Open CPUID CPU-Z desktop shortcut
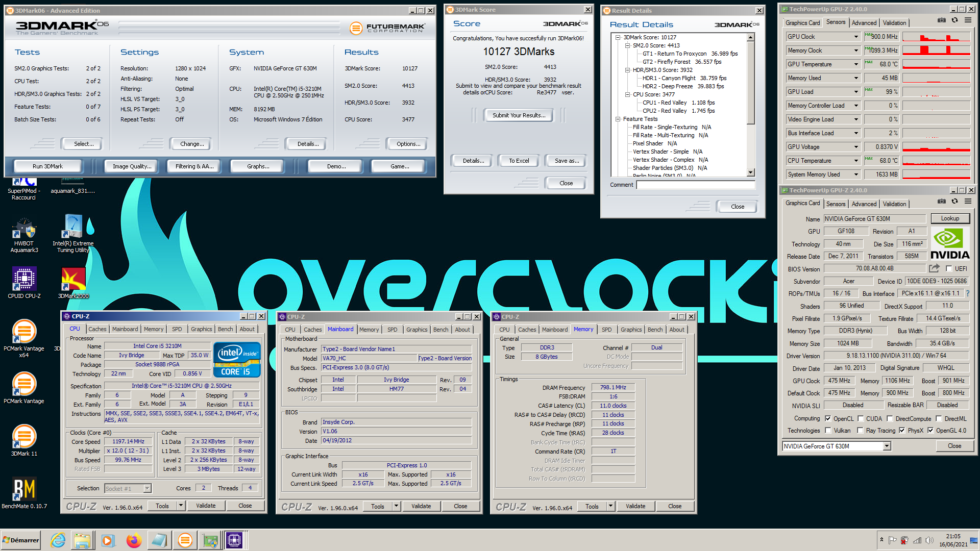 pyautogui.click(x=24, y=282)
